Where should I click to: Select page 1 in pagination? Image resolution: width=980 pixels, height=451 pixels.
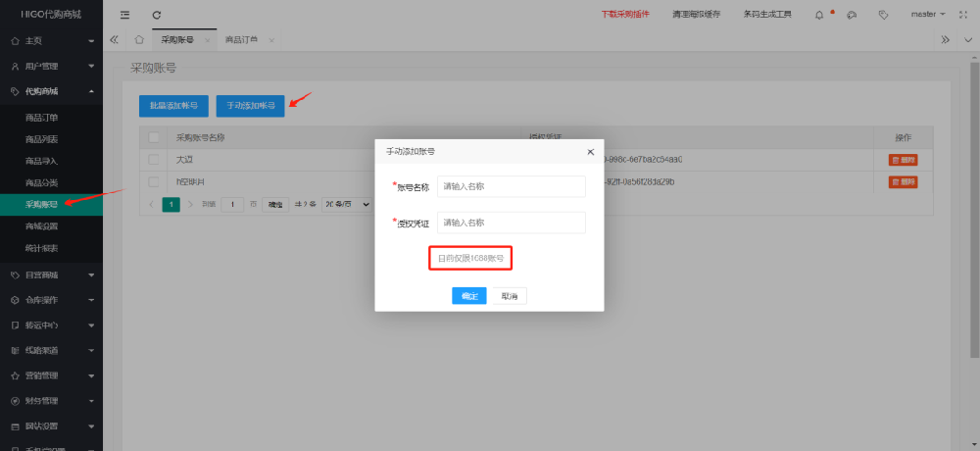click(171, 205)
